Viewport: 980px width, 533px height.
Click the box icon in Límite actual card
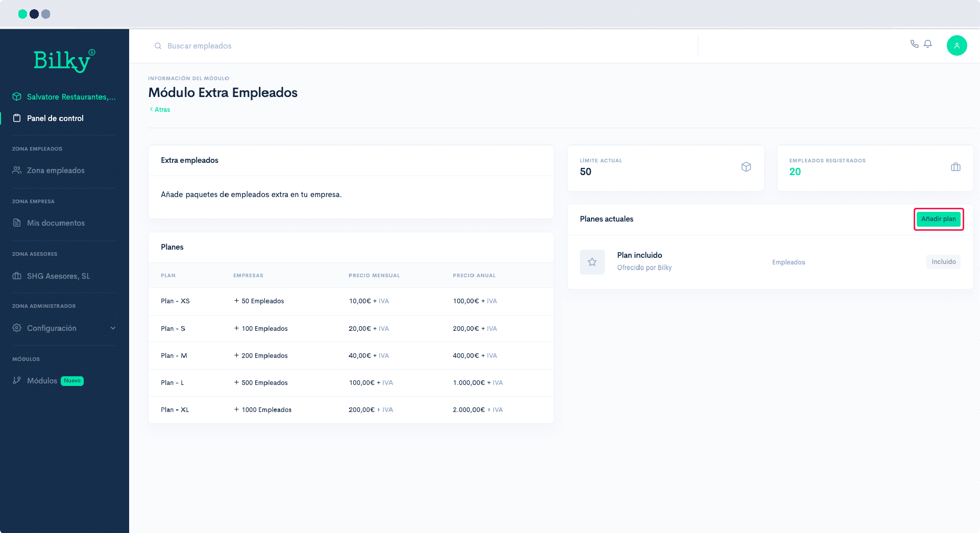click(746, 167)
